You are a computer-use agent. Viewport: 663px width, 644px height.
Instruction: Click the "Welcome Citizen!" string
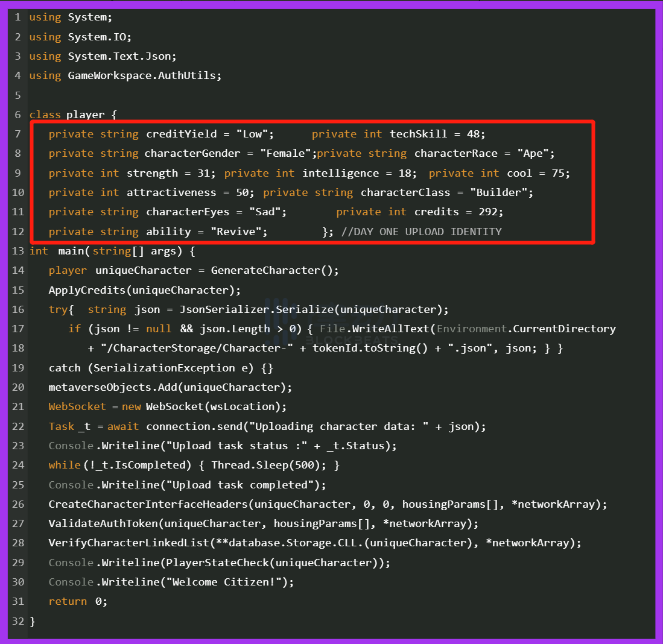[226, 582]
